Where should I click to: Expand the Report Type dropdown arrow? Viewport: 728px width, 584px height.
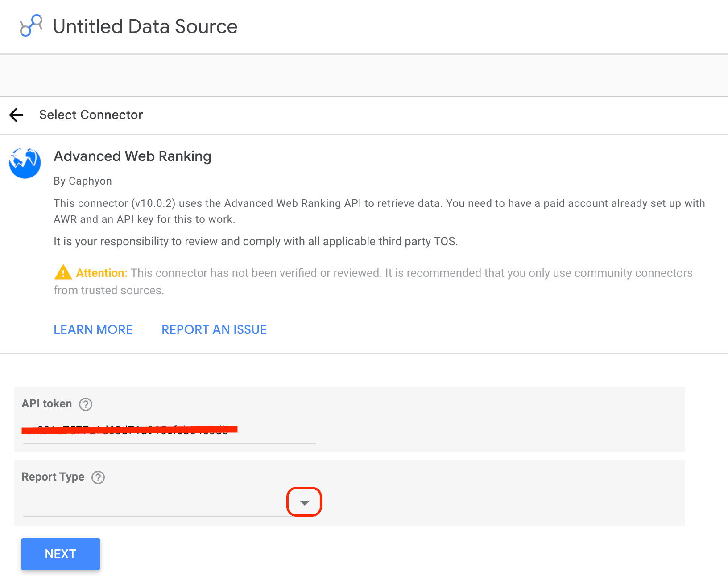305,503
